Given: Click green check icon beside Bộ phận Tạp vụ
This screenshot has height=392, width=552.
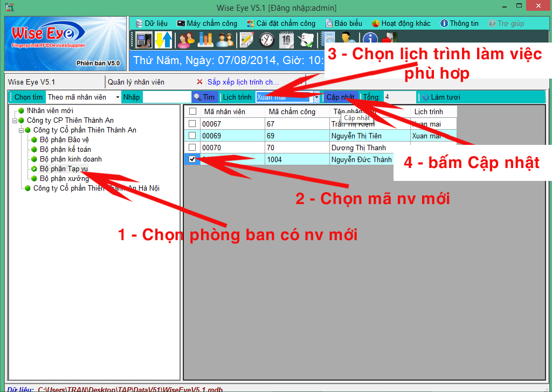Looking at the screenshot, I should (34, 169).
